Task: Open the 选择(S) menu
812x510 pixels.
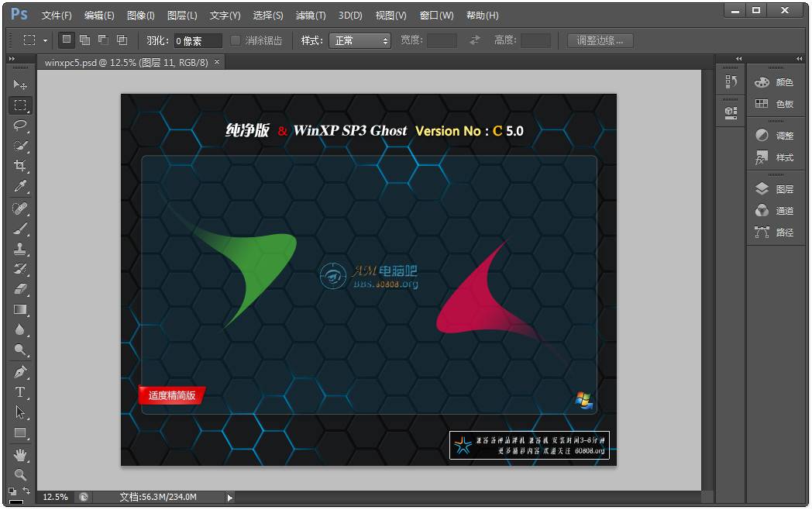Action: [x=268, y=16]
